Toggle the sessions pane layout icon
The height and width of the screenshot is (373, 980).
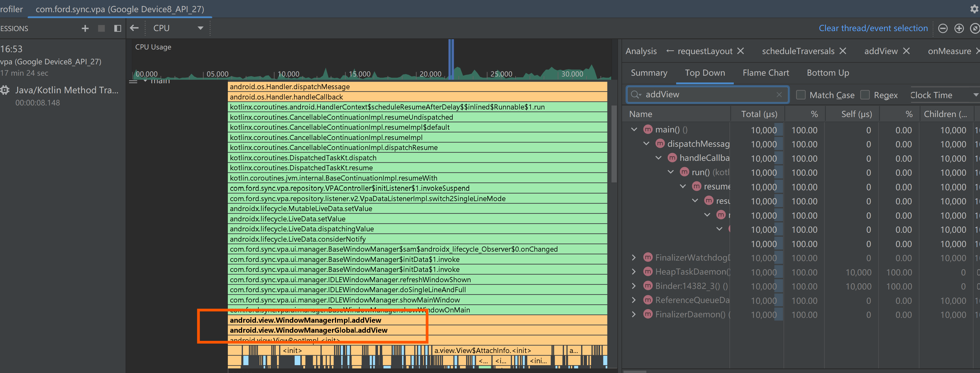pos(117,29)
